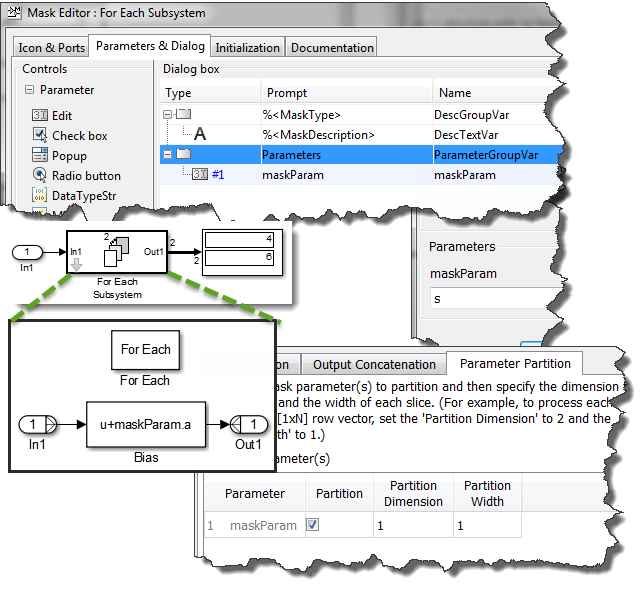The height and width of the screenshot is (591, 640).
Task: Select the DescTextVar text icon
Action: (x=200, y=134)
